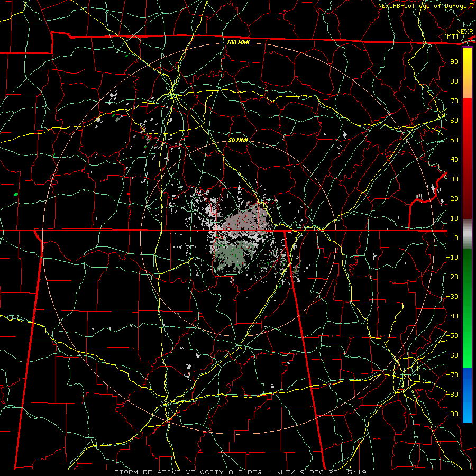Screen dimensions: 476x476
Task: Click the positive 30 scale value
Action: click(454, 179)
